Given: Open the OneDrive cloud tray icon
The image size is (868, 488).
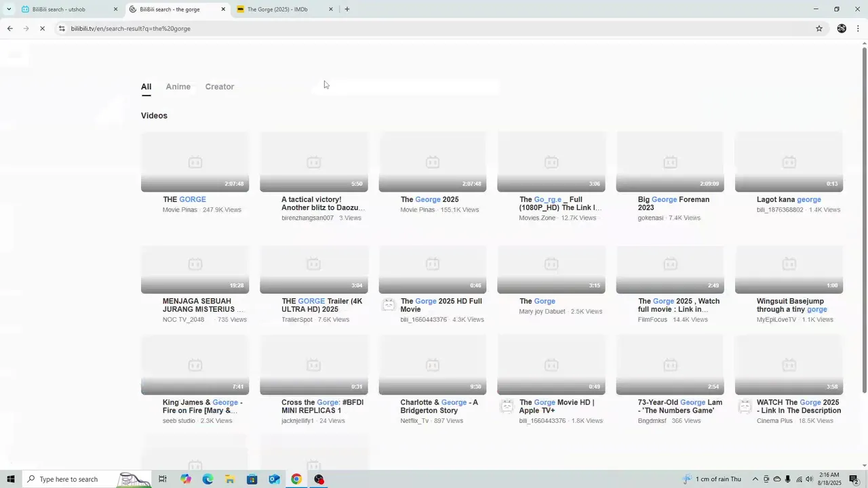Looking at the screenshot, I should coord(777,479).
